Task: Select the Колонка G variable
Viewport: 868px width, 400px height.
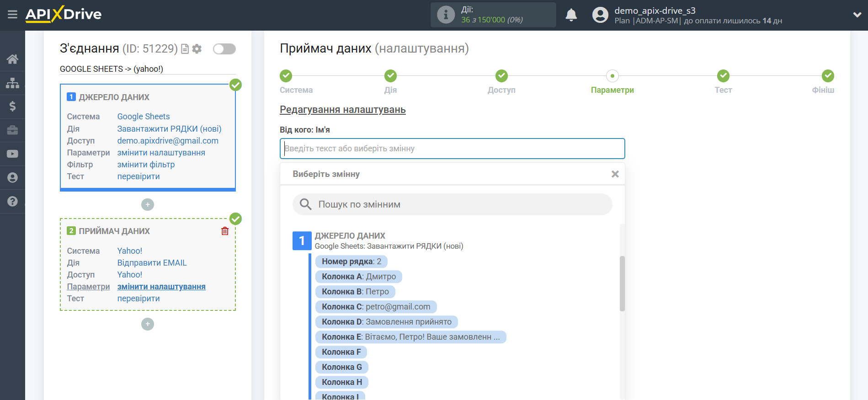Action: (342, 367)
